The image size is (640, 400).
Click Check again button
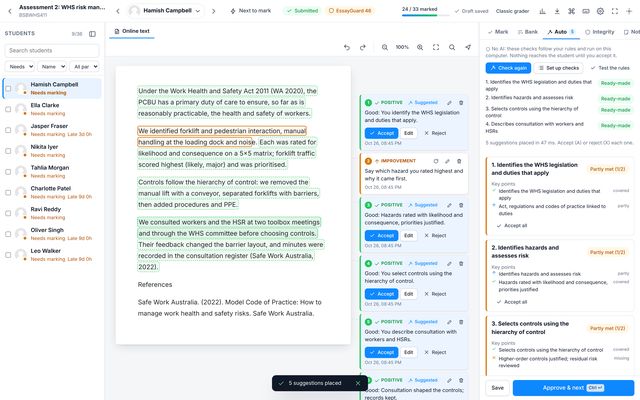tap(508, 68)
